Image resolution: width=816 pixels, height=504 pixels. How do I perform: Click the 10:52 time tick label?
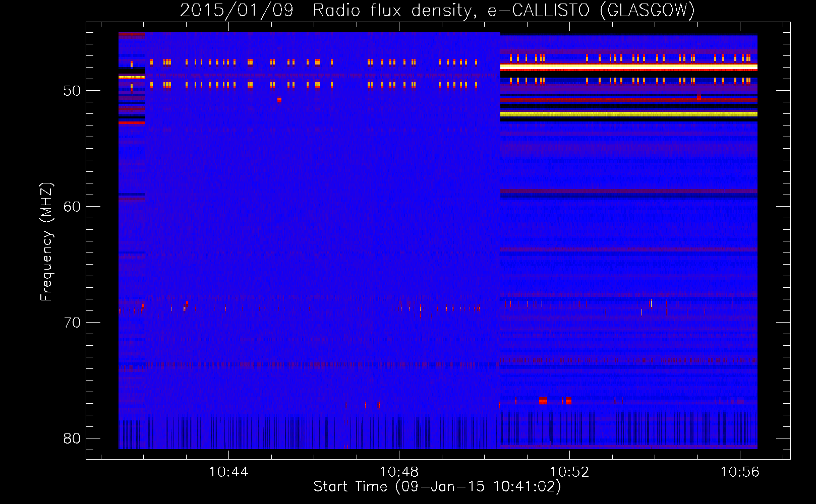tap(569, 472)
